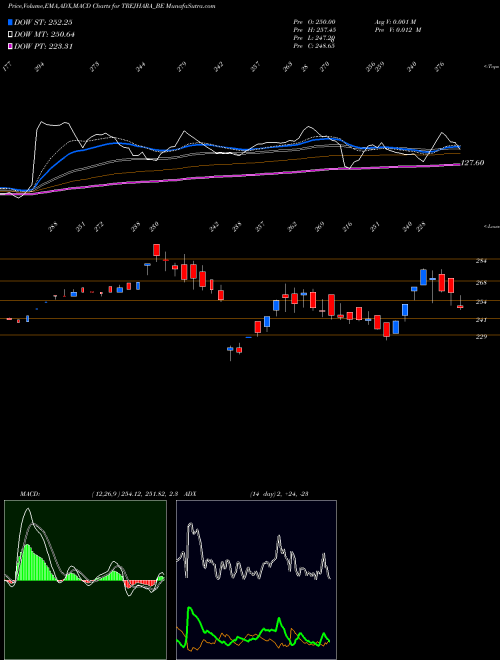Click the '<Lows' label at the right edge
This screenshot has width=500, height=660.
tap(491, 226)
